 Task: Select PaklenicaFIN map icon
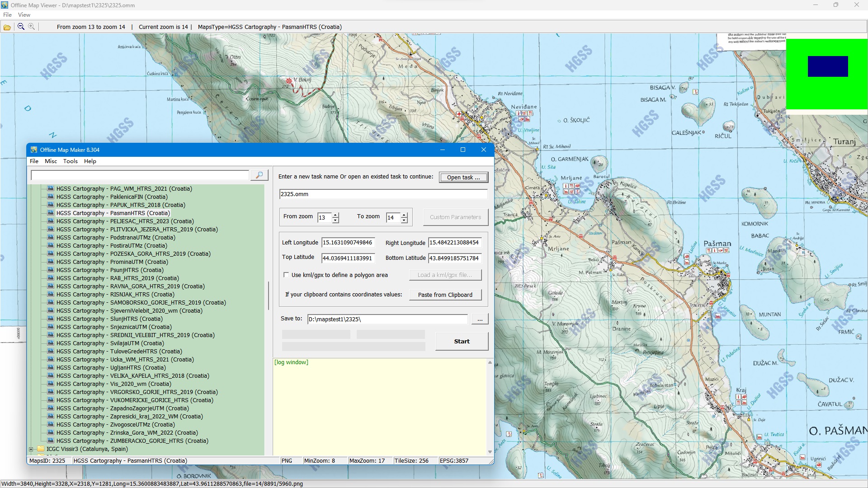click(x=51, y=197)
